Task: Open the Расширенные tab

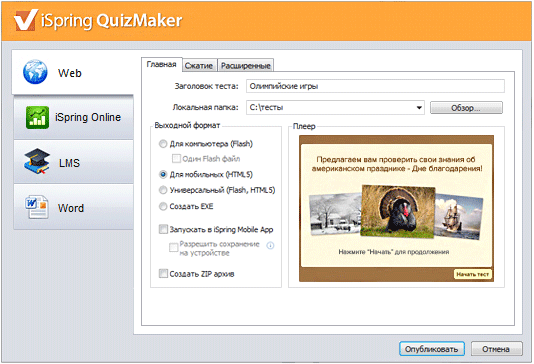Action: (246, 65)
